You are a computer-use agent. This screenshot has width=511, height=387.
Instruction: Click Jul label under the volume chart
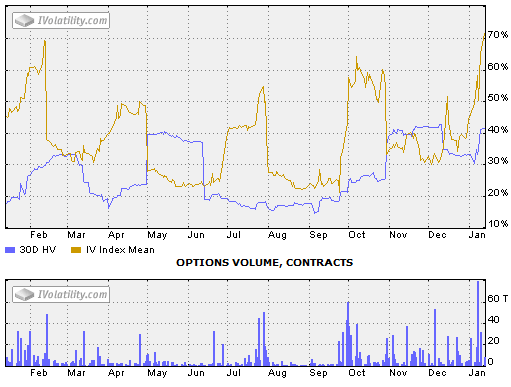[234, 373]
